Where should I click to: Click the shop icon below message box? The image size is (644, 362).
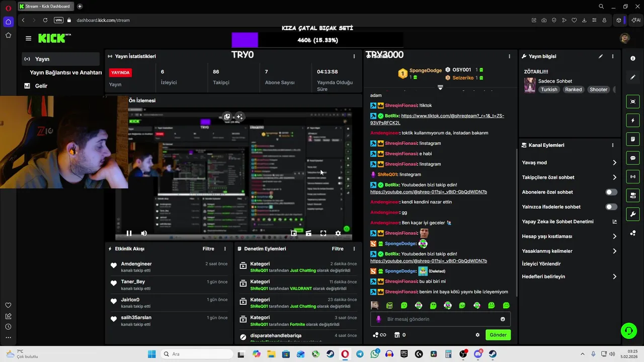pyautogui.click(x=397, y=335)
